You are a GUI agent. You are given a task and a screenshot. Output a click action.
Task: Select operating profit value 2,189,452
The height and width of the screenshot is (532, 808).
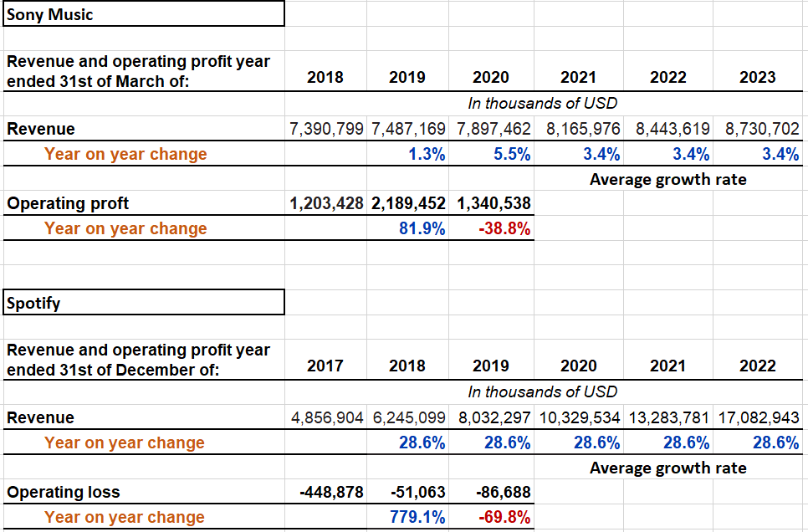tap(407, 203)
